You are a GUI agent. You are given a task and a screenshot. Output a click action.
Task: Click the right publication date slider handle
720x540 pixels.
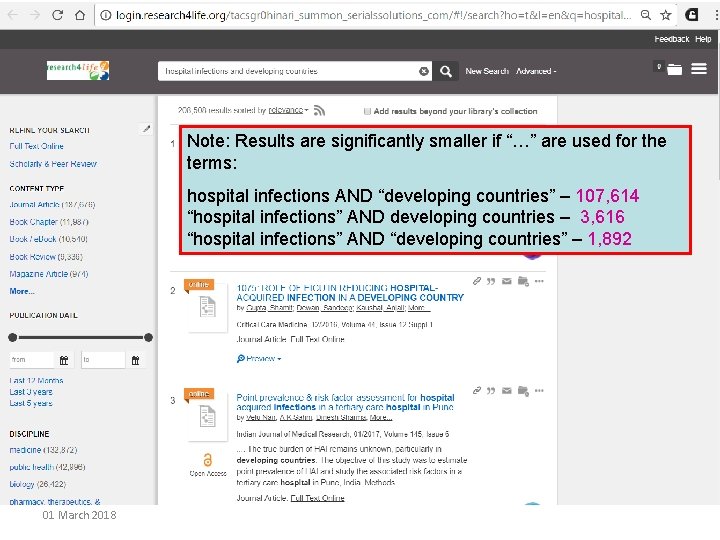tap(148, 338)
